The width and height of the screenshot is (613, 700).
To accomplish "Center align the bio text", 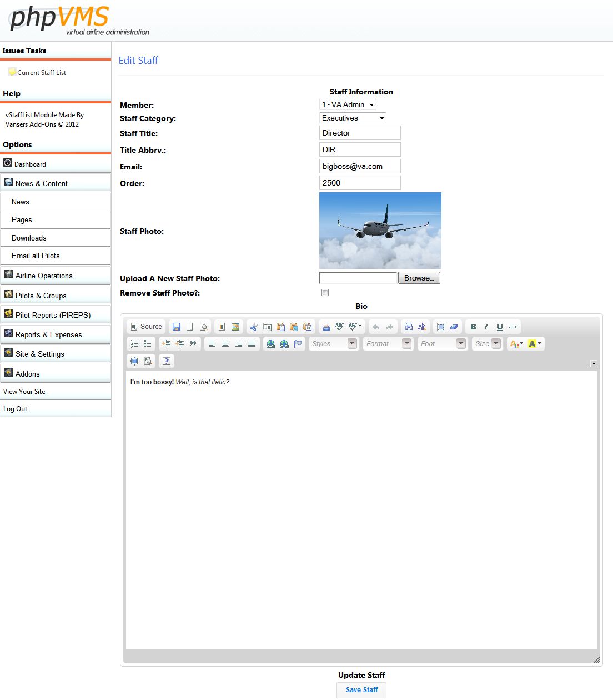I will click(225, 344).
